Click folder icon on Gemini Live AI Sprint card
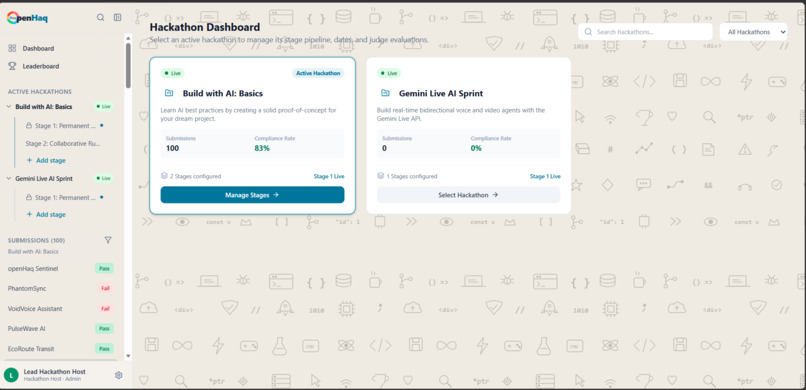The height and width of the screenshot is (390, 806). [x=386, y=94]
